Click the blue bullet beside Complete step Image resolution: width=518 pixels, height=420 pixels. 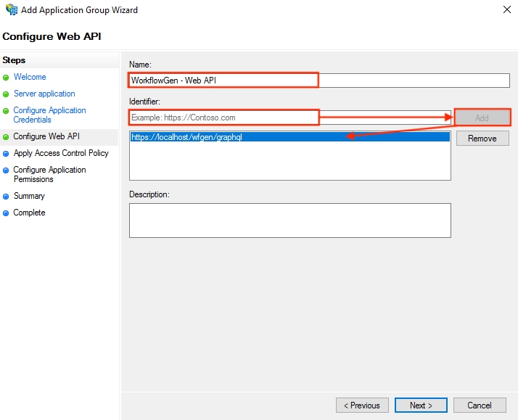point(7,213)
